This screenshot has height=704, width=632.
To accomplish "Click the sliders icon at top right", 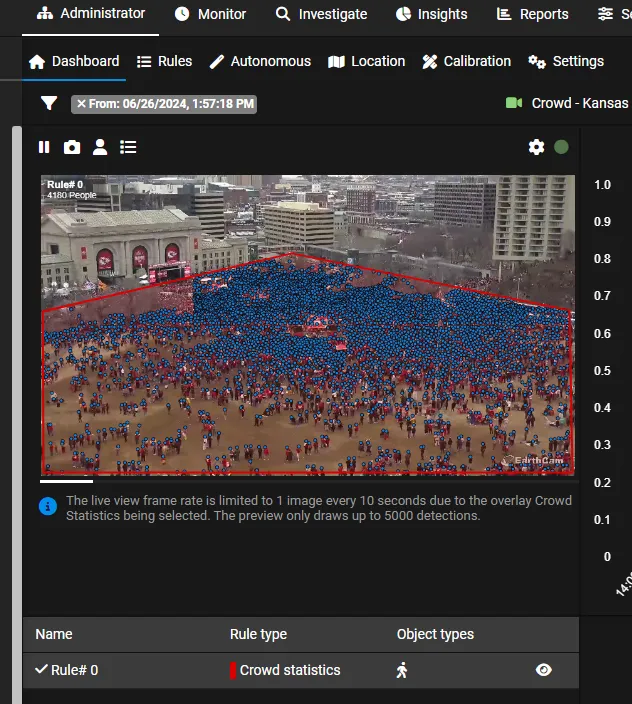I will [606, 14].
